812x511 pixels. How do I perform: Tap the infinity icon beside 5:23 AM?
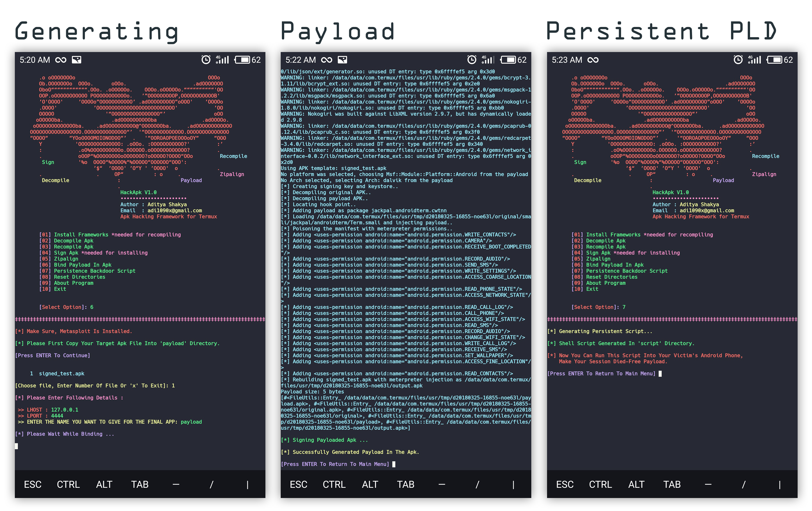593,60
